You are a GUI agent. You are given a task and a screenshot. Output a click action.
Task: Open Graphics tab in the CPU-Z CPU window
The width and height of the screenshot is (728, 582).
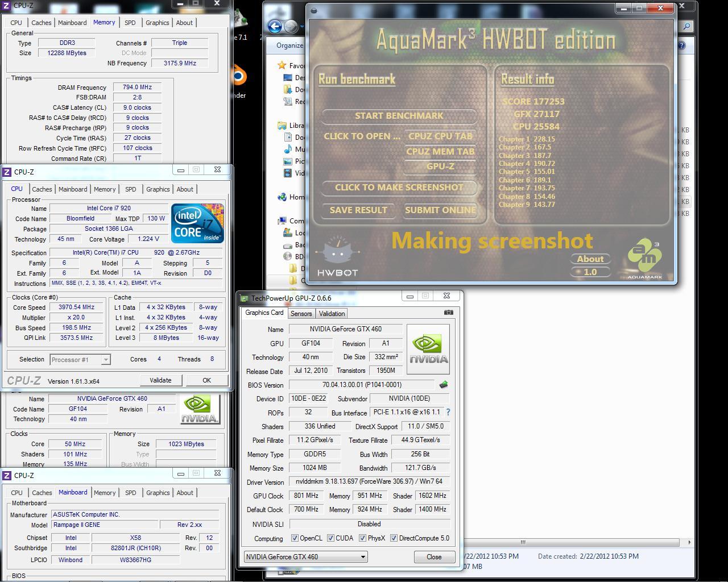point(158,189)
